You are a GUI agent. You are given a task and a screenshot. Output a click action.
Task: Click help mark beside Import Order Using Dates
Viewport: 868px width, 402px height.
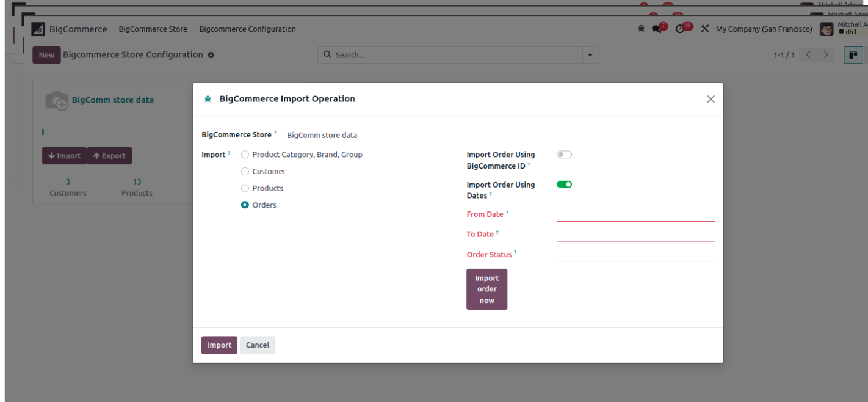point(490,194)
